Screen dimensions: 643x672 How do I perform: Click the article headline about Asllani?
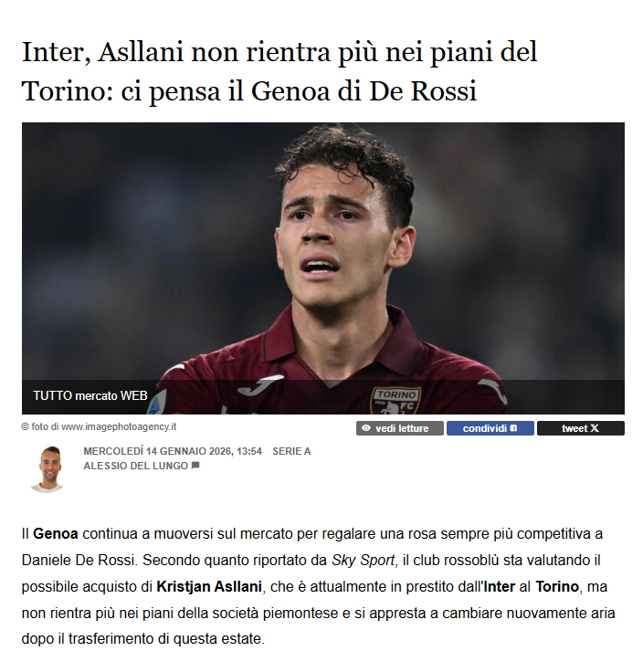click(x=279, y=71)
